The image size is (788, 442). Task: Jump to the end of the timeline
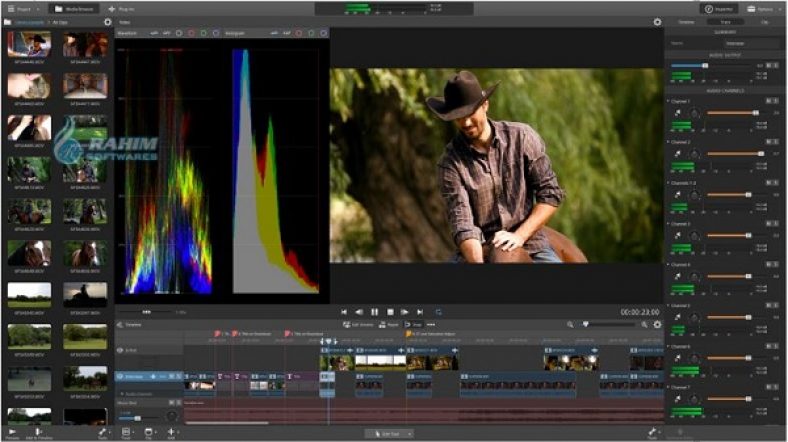pyautogui.click(x=420, y=312)
